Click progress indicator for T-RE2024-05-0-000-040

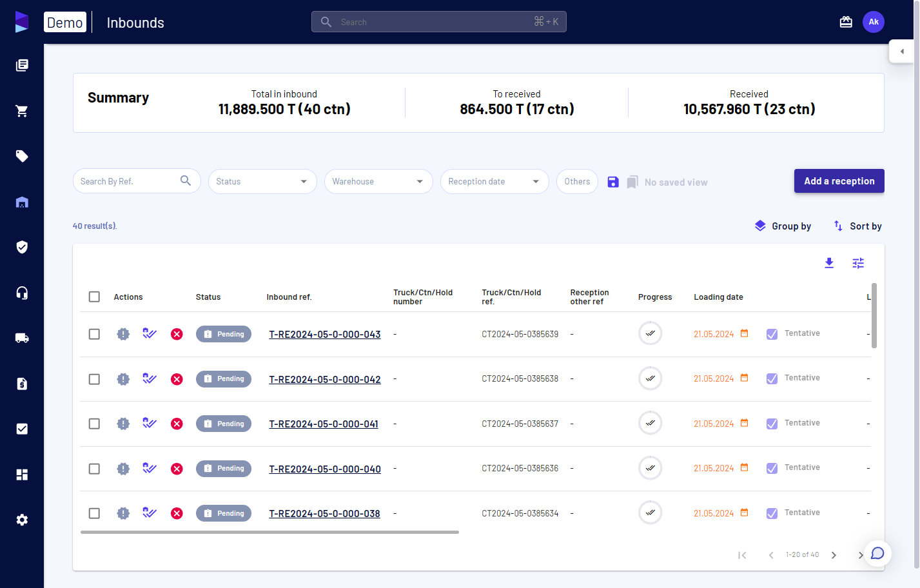coord(650,468)
